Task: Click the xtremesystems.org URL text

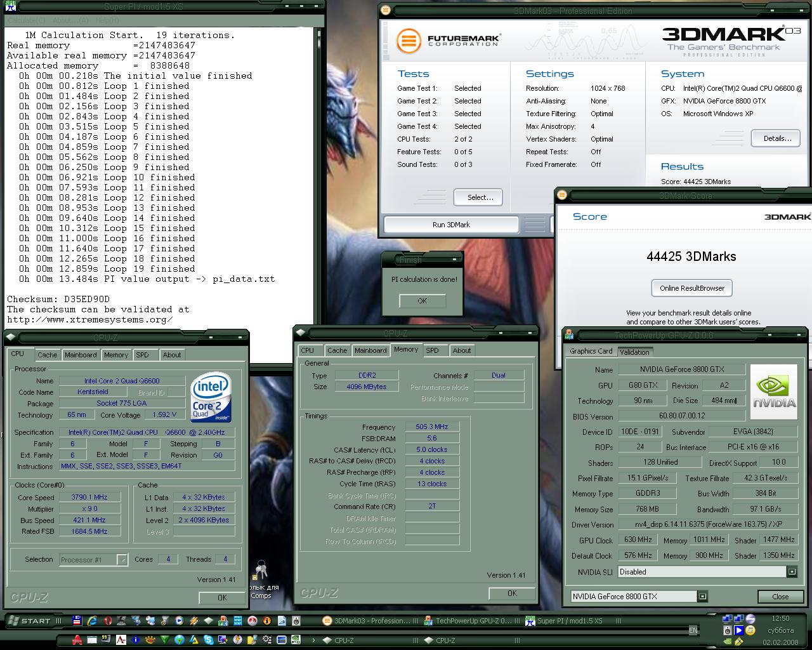Action: pyautogui.click(x=89, y=319)
